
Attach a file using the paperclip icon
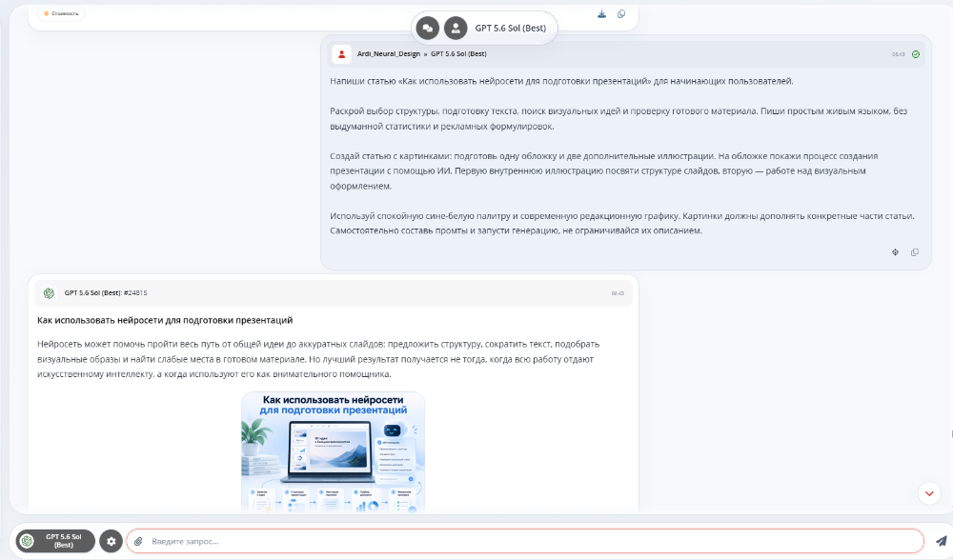pos(138,541)
